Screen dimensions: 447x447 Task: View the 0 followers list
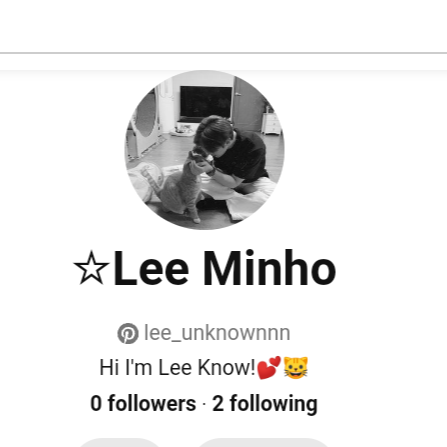(x=143, y=403)
